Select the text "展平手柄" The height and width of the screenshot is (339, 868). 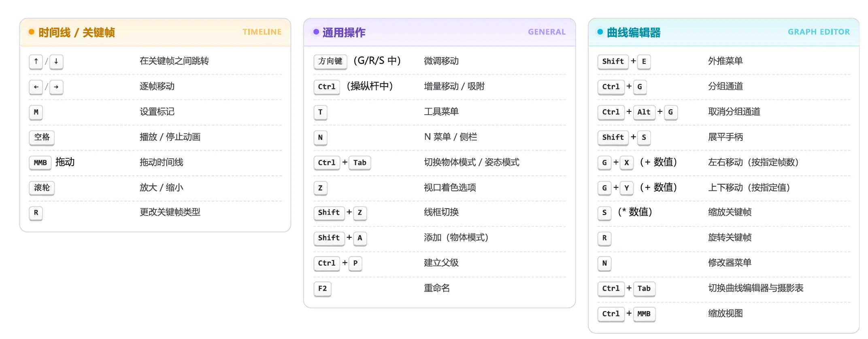[725, 137]
